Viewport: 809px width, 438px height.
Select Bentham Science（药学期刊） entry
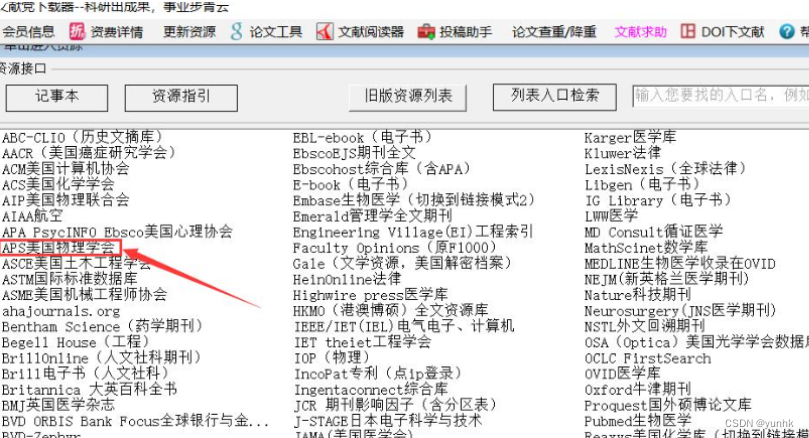tap(102, 327)
